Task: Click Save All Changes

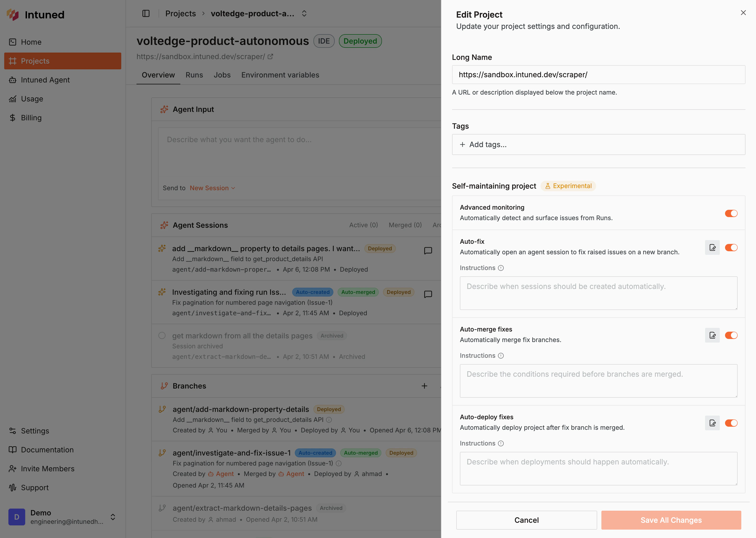Action: (671, 520)
